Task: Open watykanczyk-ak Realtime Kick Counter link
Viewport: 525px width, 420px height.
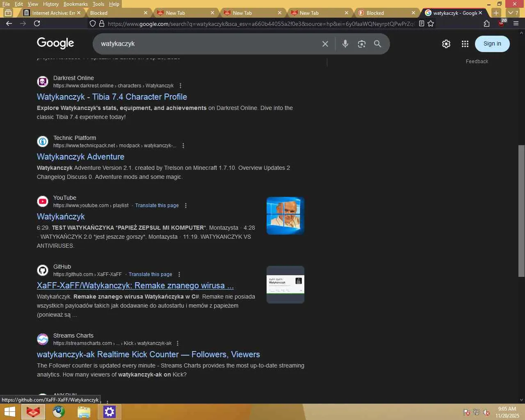Action: point(148,354)
